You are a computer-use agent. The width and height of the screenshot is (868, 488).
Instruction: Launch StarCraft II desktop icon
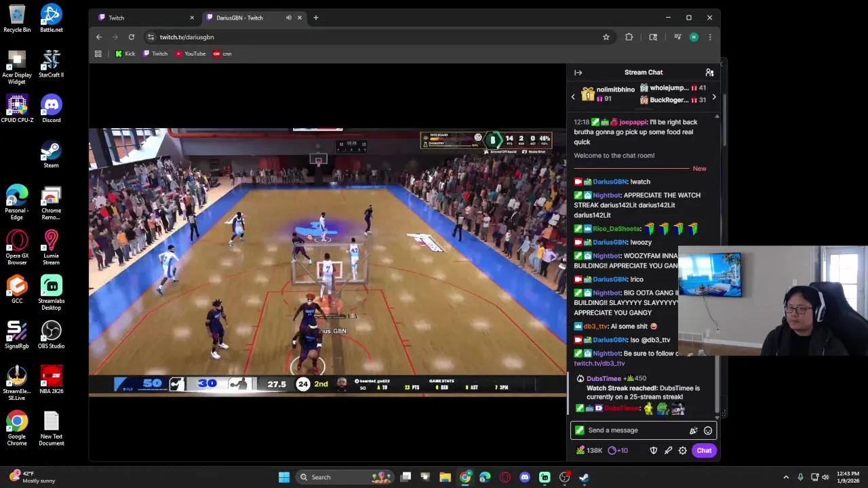pyautogui.click(x=51, y=64)
